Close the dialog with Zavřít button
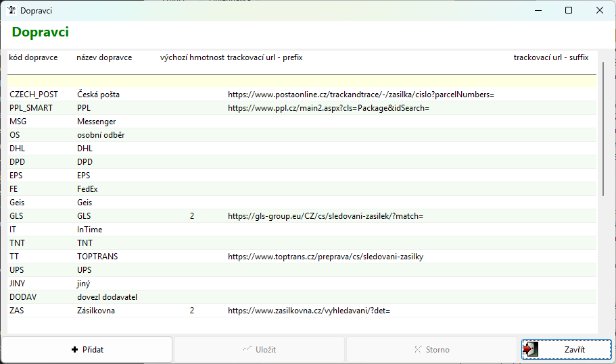 tap(567, 350)
